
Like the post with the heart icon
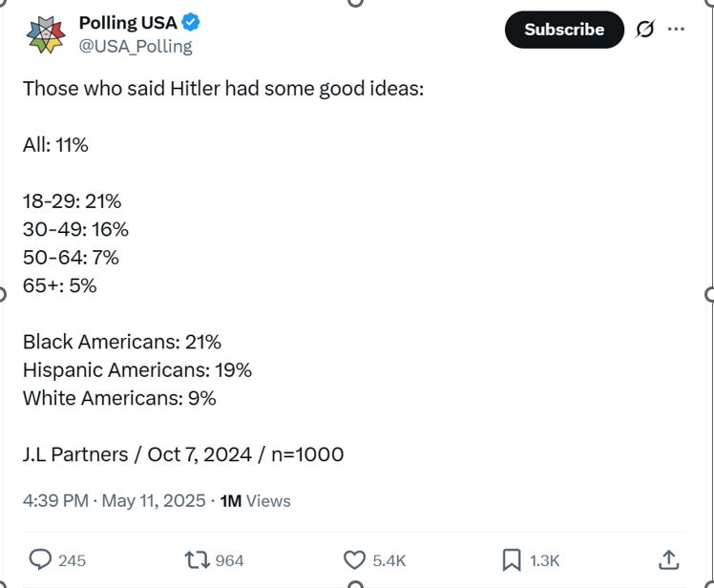click(355, 559)
